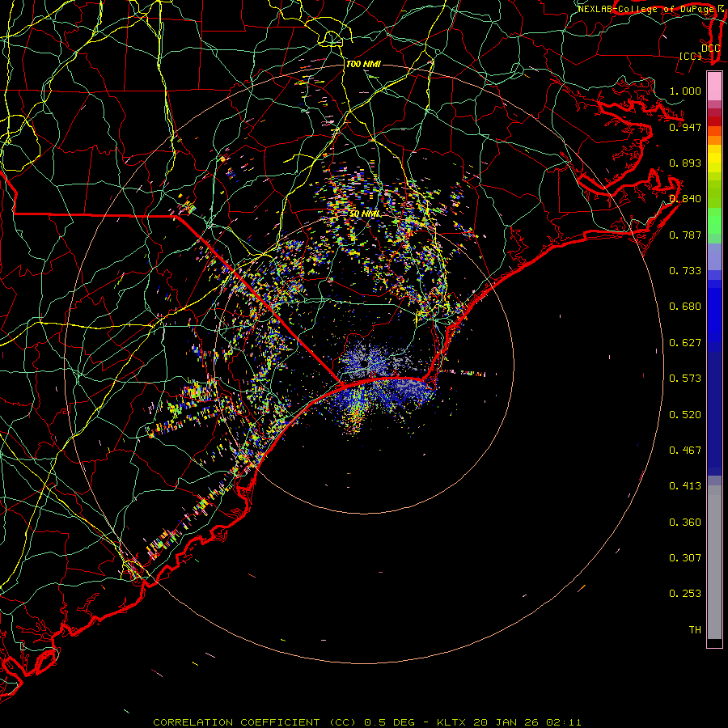Click the 0.680 scale value
The image size is (728, 728).
click(685, 307)
